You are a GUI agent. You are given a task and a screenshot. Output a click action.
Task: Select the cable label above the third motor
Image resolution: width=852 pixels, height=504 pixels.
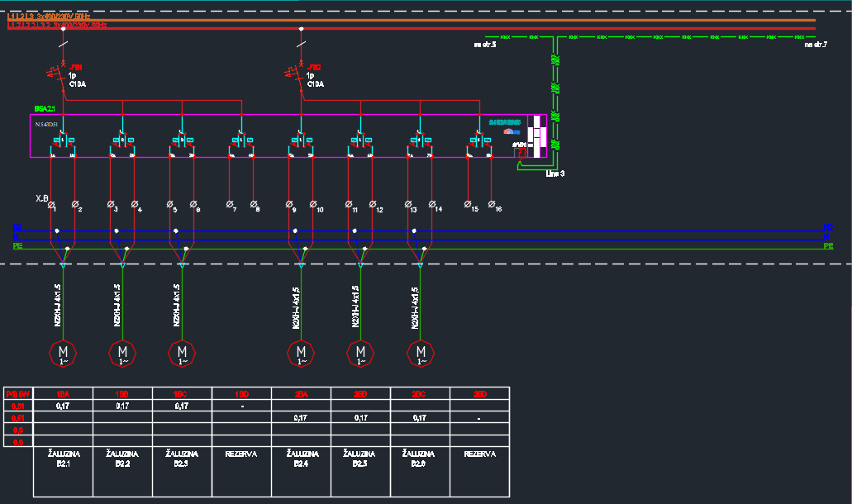[x=177, y=306]
